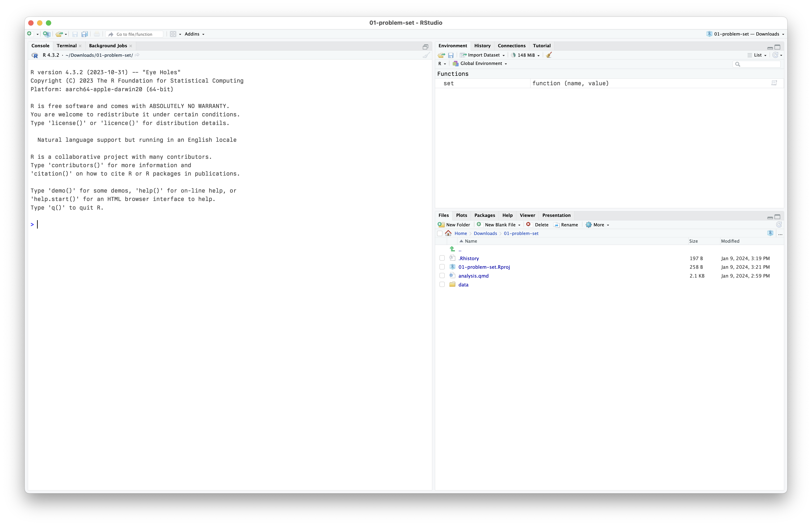Switch to the Connections tab

(511, 46)
